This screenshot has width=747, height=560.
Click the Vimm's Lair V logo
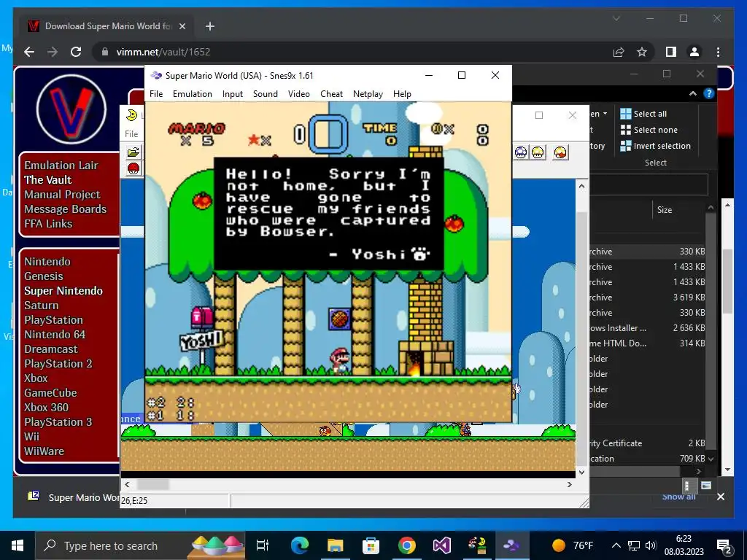(71, 109)
